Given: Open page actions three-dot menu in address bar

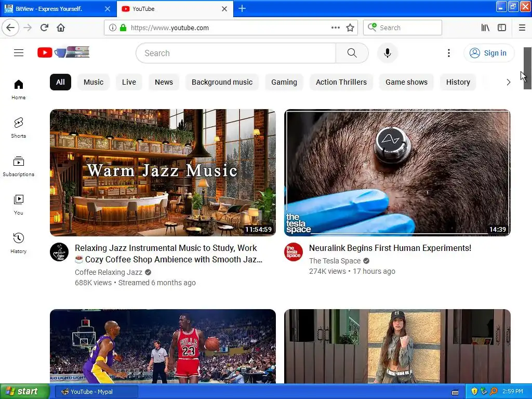Looking at the screenshot, I should coord(335,28).
